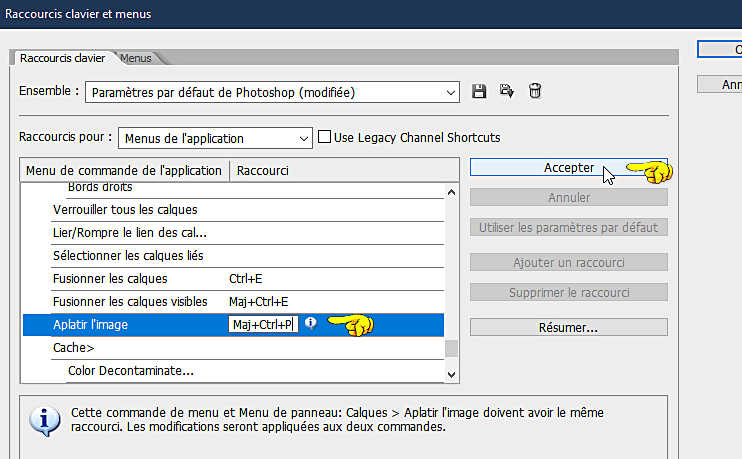The image size is (742, 459).
Task: Click scrollbar up arrow in command list
Action: pos(451,192)
